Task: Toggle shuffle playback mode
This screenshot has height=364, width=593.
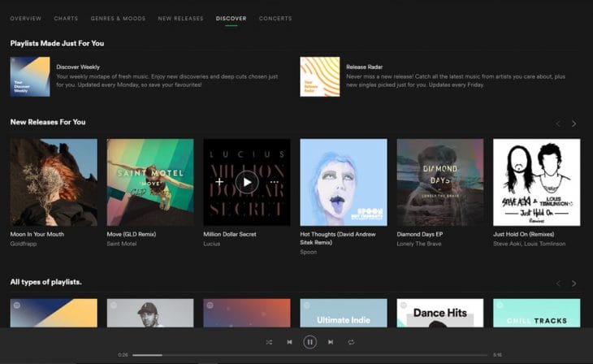Action: coord(269,342)
